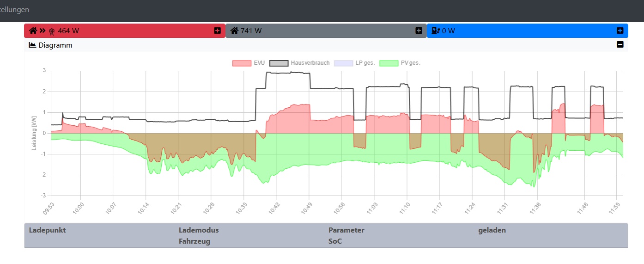Click the 464 W grid power value
This screenshot has height=264, width=644.
(x=68, y=31)
